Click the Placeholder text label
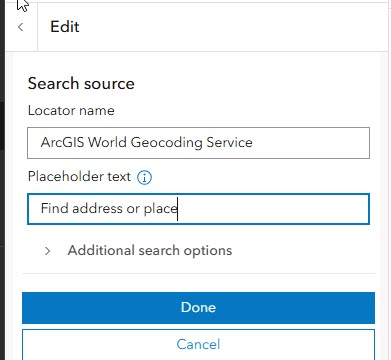The height and width of the screenshot is (360, 391). click(x=79, y=177)
